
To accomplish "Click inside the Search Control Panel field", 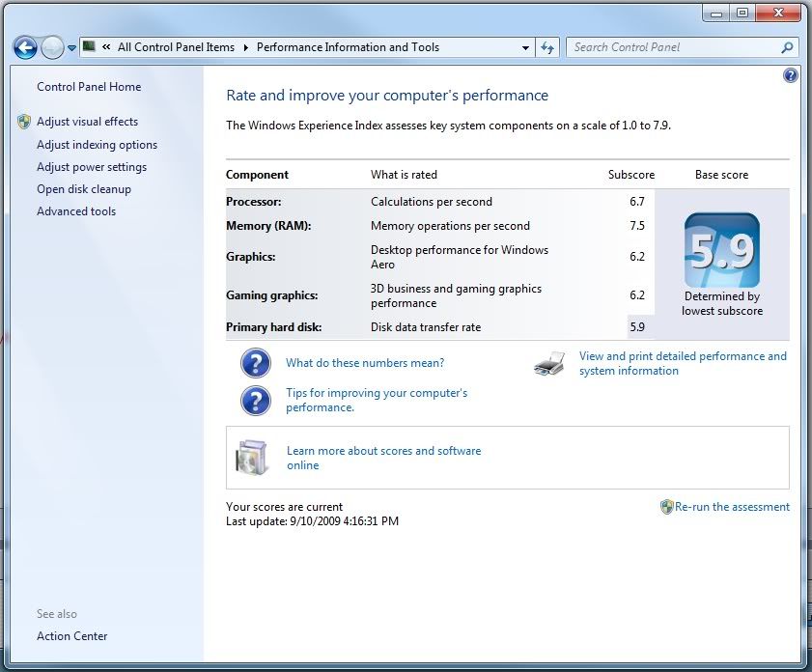I will tap(671, 46).
